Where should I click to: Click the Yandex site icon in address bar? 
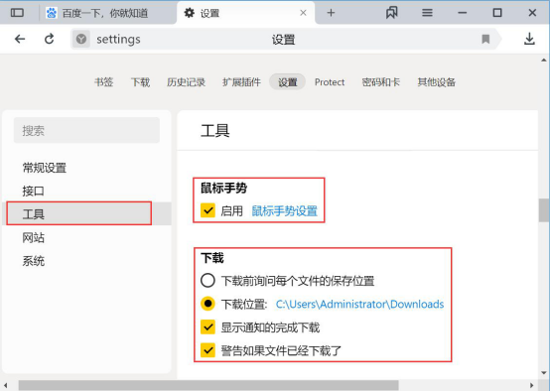[81, 39]
